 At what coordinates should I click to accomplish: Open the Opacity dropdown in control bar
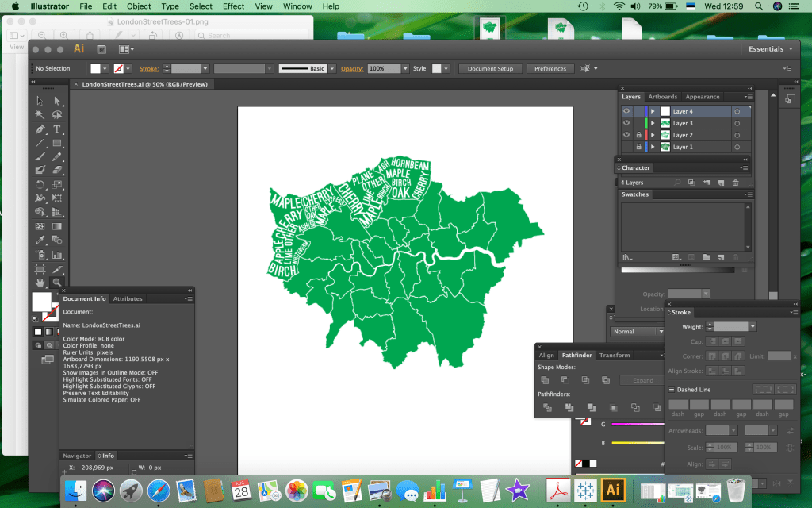405,69
